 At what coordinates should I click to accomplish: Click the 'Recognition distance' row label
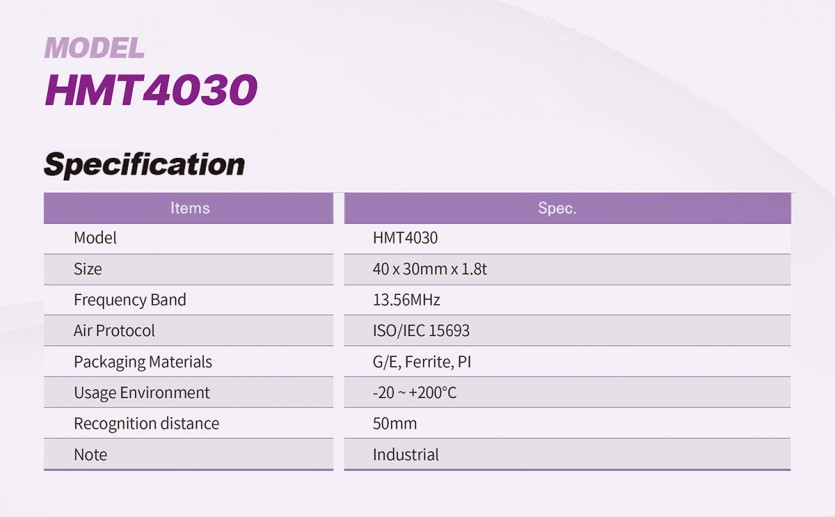click(x=146, y=423)
